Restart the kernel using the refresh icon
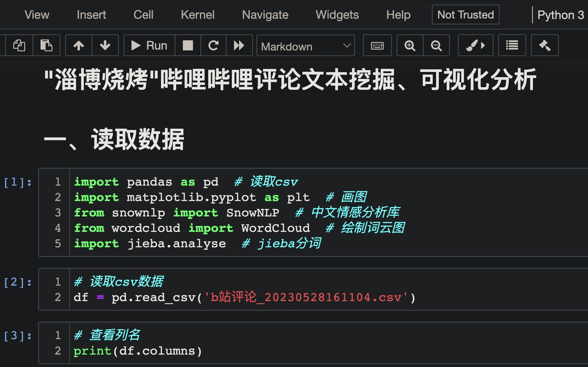This screenshot has width=588, height=367. click(x=213, y=45)
